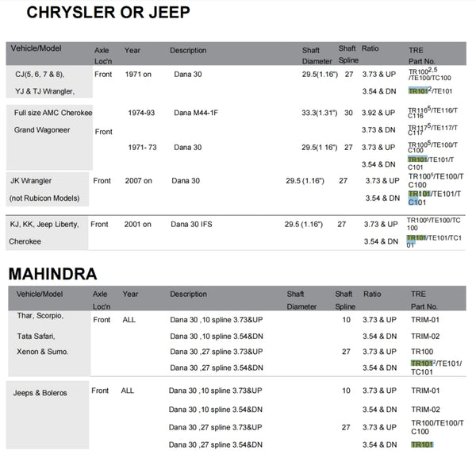Click the 1971- 73 year entry
This screenshot has width=476, height=462.
click(x=144, y=147)
